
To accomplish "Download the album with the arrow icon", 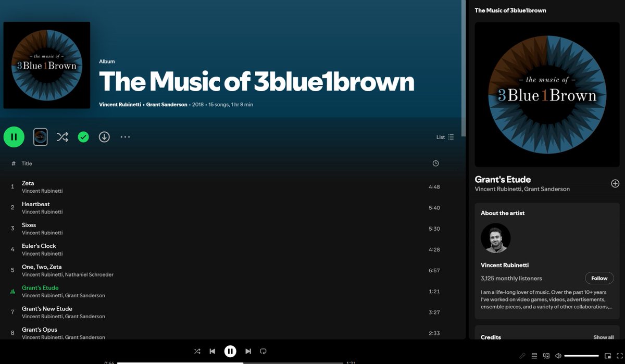I will click(x=104, y=137).
